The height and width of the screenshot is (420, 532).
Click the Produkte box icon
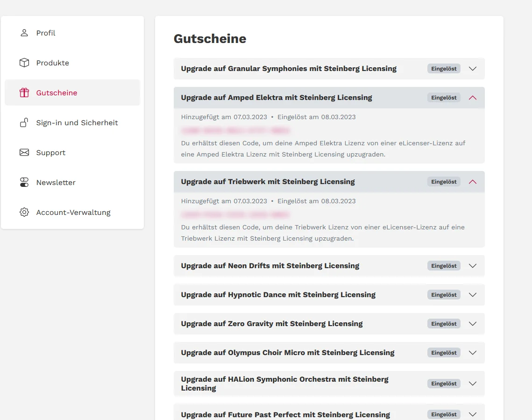point(24,63)
